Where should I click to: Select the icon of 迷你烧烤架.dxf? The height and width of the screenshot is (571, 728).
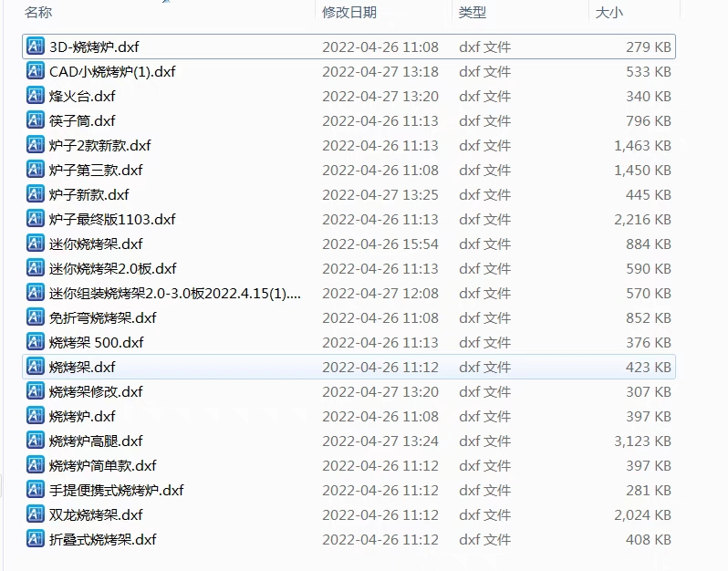pos(36,244)
